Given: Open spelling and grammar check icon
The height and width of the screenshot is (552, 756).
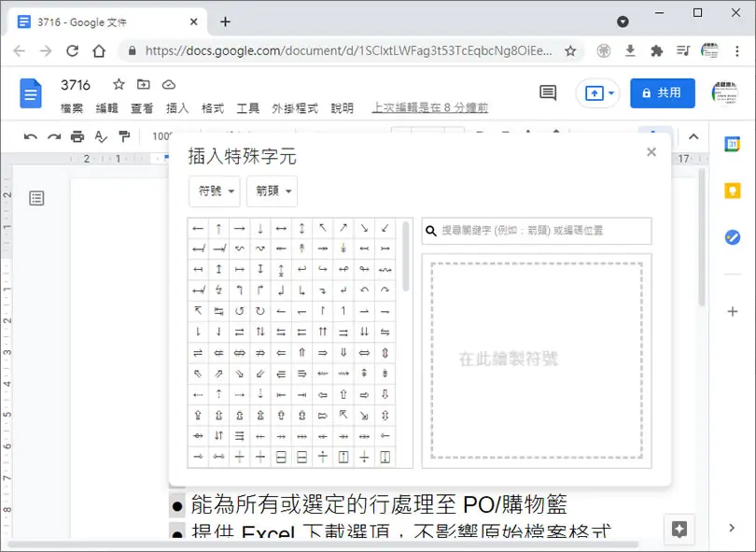Looking at the screenshot, I should click(x=101, y=137).
